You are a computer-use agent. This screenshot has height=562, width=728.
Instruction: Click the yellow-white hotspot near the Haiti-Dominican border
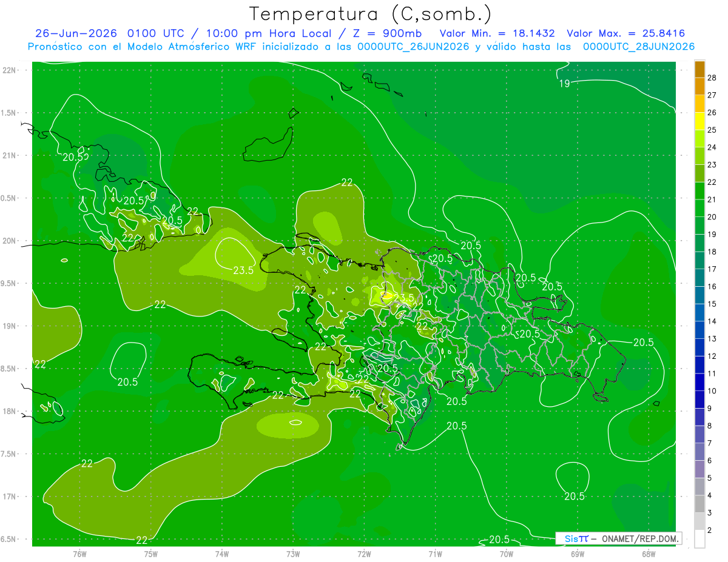[386, 295]
